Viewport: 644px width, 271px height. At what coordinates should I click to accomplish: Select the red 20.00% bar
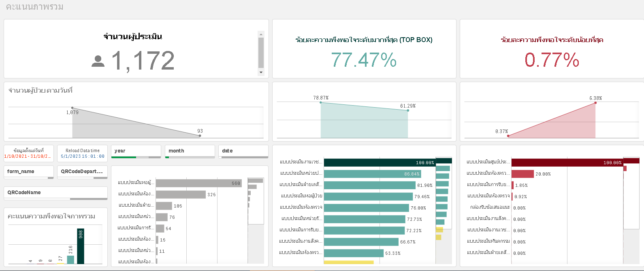(x=522, y=174)
